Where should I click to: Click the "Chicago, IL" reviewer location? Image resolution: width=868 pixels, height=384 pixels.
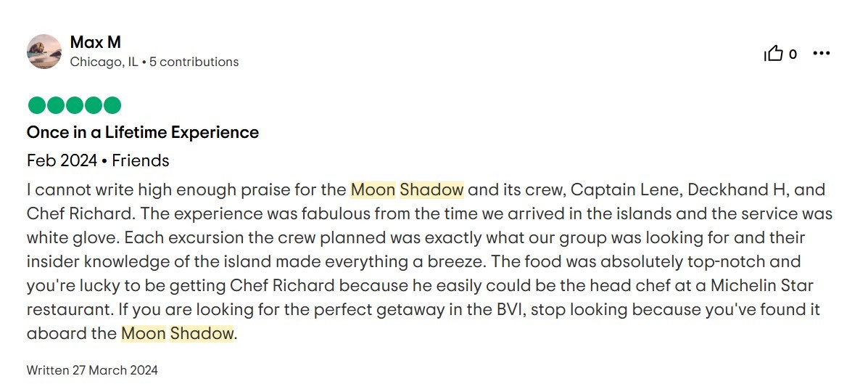click(x=104, y=62)
